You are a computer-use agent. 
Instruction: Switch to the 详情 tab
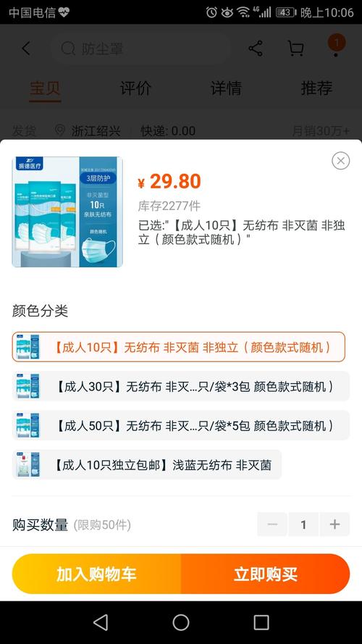point(226,88)
